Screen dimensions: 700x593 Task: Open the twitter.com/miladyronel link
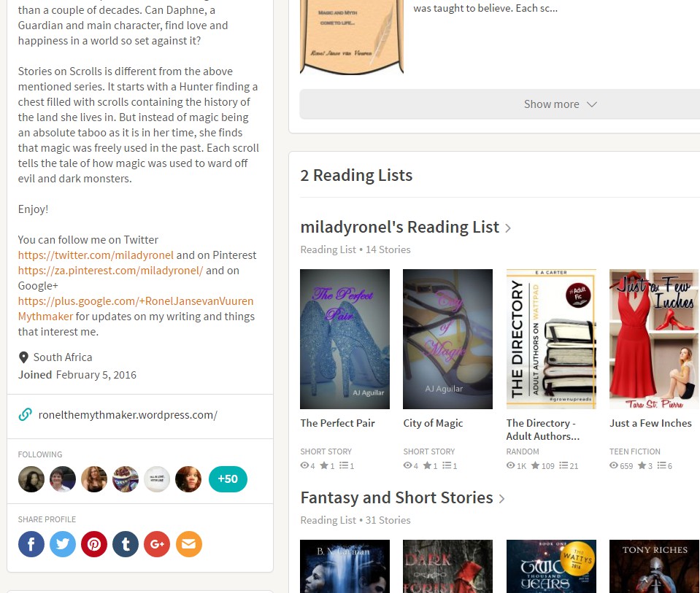[x=96, y=255]
